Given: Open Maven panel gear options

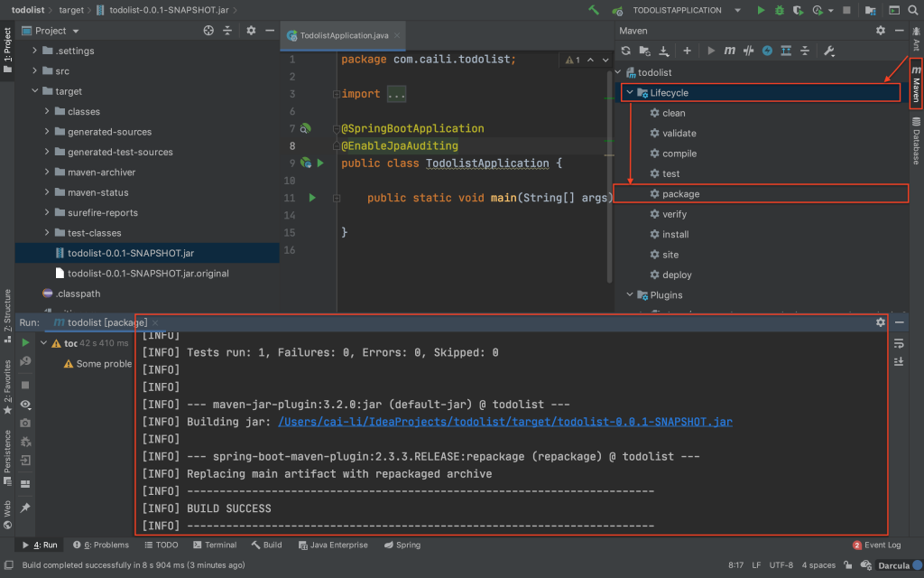Looking at the screenshot, I should pyautogui.click(x=881, y=30).
